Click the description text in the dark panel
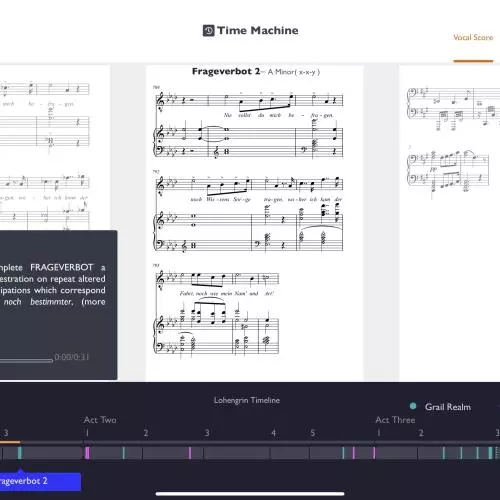 [53, 284]
